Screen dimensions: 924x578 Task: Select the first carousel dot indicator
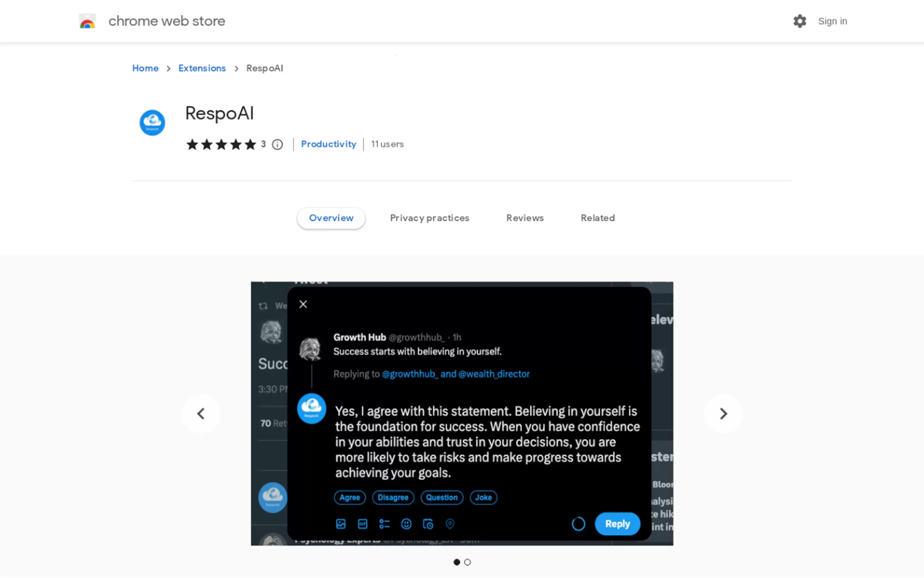tap(457, 562)
